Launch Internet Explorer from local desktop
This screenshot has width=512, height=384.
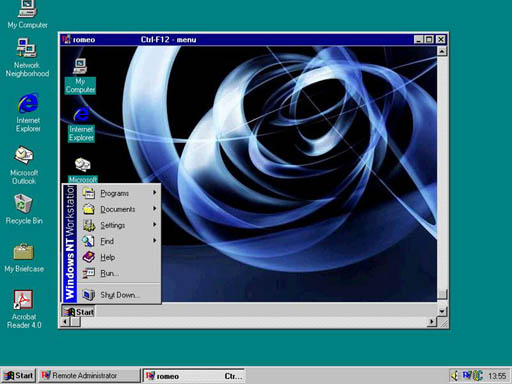coord(28,112)
